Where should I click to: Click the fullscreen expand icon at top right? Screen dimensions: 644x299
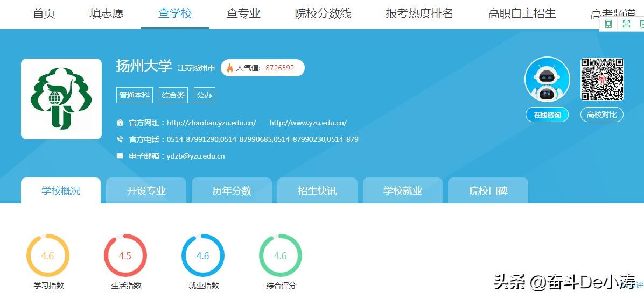tap(626, 24)
